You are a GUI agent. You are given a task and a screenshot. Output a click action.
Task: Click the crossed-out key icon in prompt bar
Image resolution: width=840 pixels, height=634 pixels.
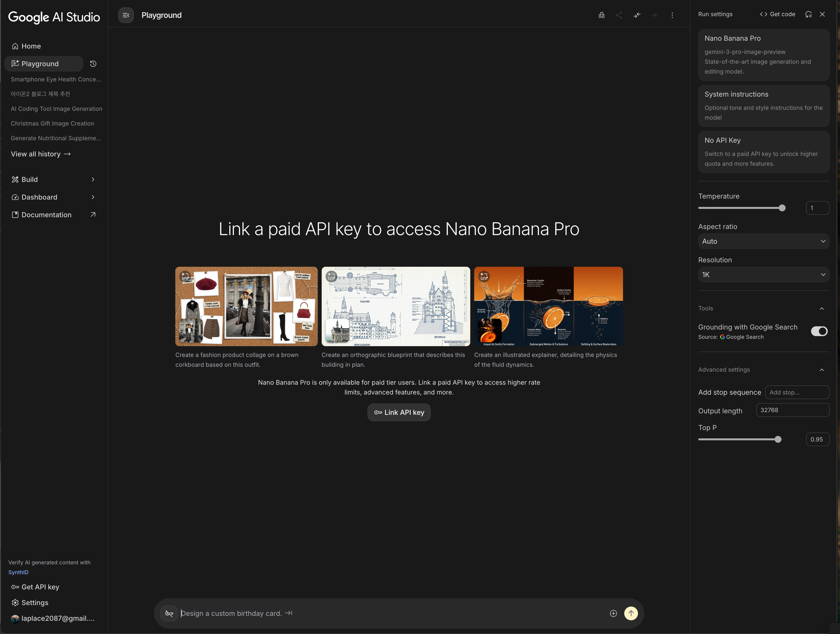tap(169, 613)
